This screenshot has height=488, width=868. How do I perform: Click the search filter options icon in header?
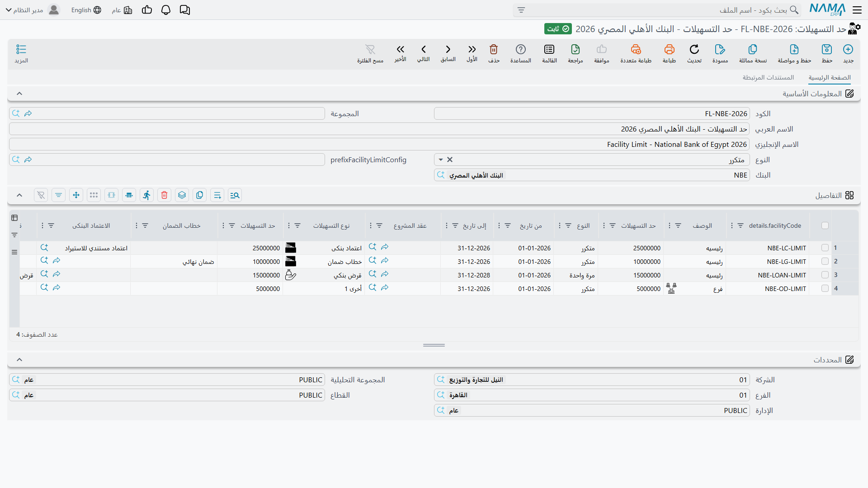tap(521, 10)
